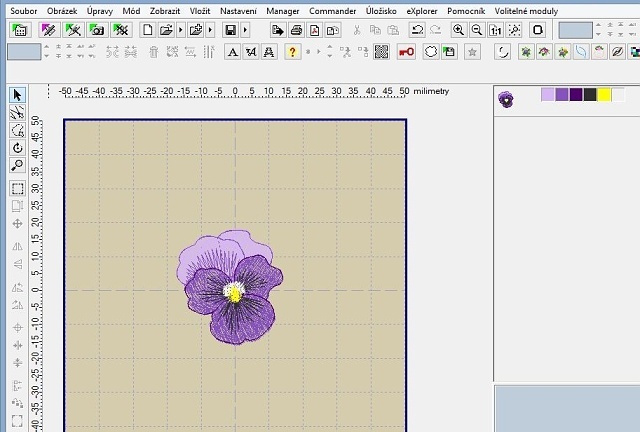Open the Soubor menu
This screenshot has width=640, height=432.
point(24,10)
